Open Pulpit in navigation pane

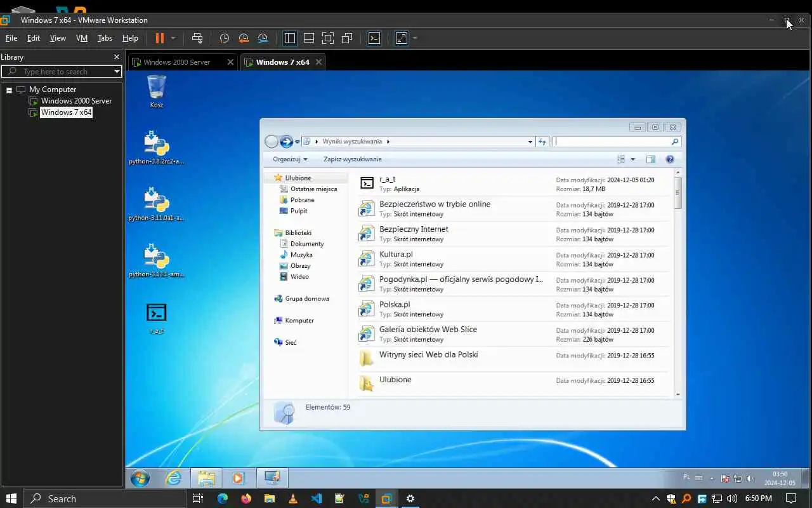pos(299,211)
